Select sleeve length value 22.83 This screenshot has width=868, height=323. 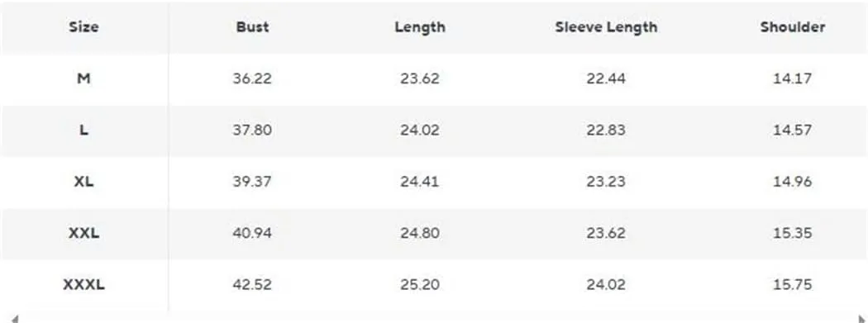tap(606, 130)
